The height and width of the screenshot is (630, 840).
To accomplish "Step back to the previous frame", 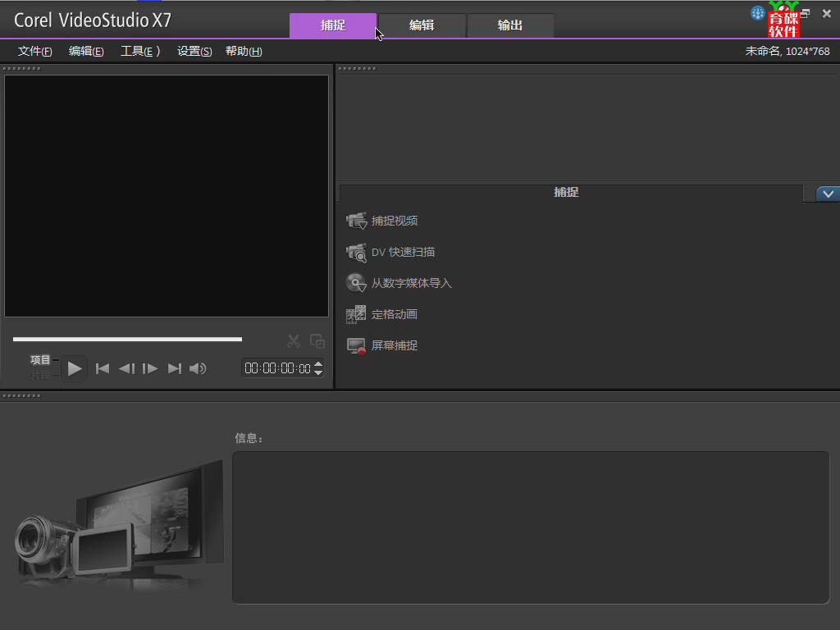I will click(x=126, y=368).
